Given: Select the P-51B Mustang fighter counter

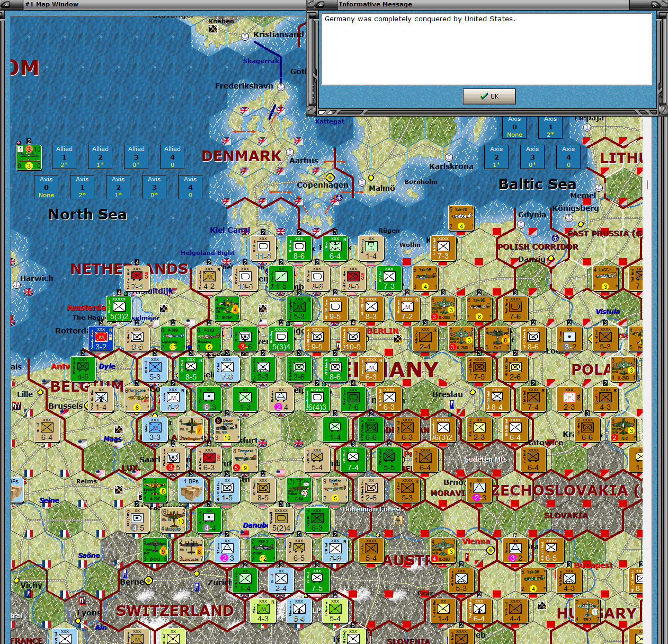Looking at the screenshot, I should 209,339.
